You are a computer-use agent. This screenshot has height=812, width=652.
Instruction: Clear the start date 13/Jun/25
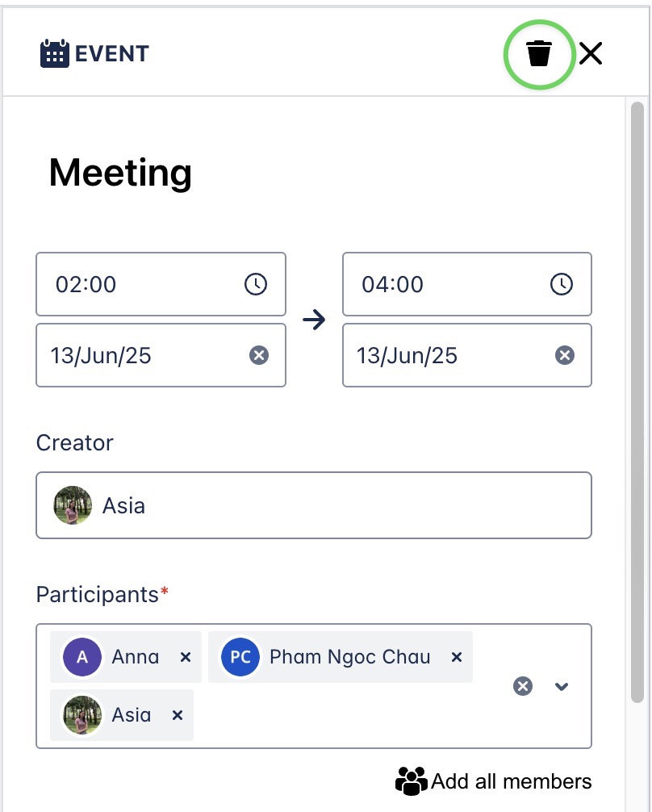tap(258, 355)
